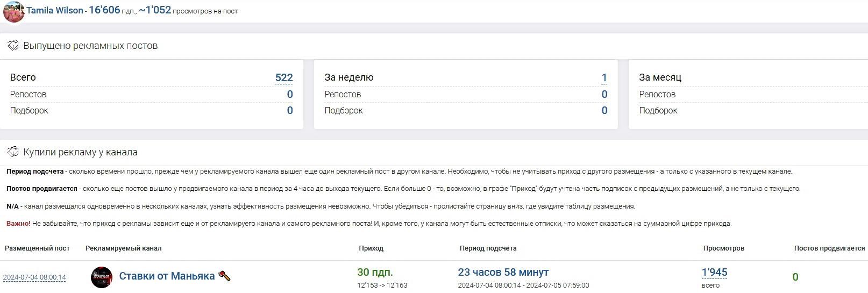Click the Постов продвигается column header
Image resolution: width=868 pixels, height=293 pixels.
829,248
